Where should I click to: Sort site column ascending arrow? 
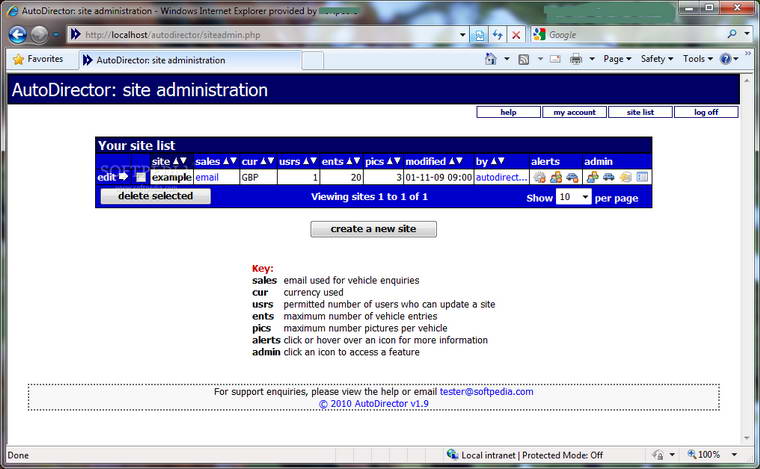pyautogui.click(x=176, y=161)
